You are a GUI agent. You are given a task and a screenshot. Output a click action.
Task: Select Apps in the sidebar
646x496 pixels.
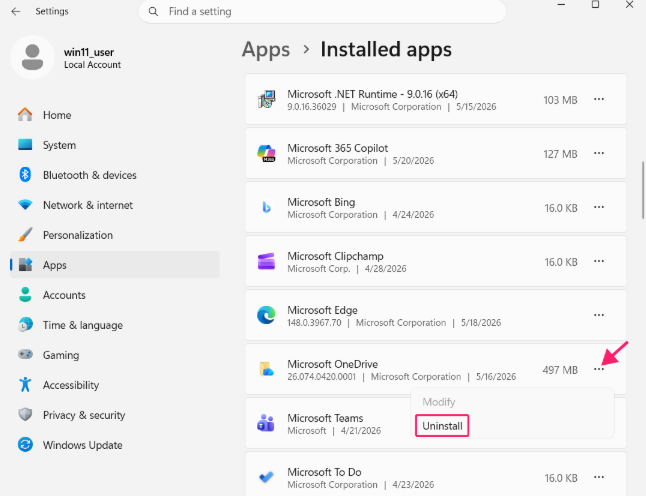115,265
